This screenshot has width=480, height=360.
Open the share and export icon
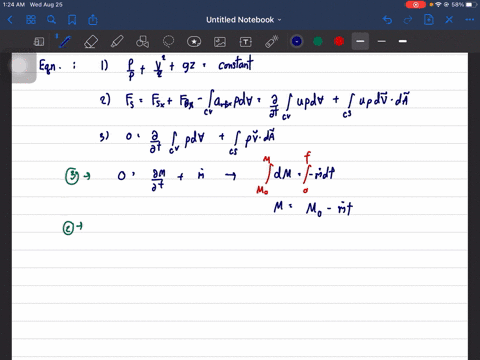[93, 20]
